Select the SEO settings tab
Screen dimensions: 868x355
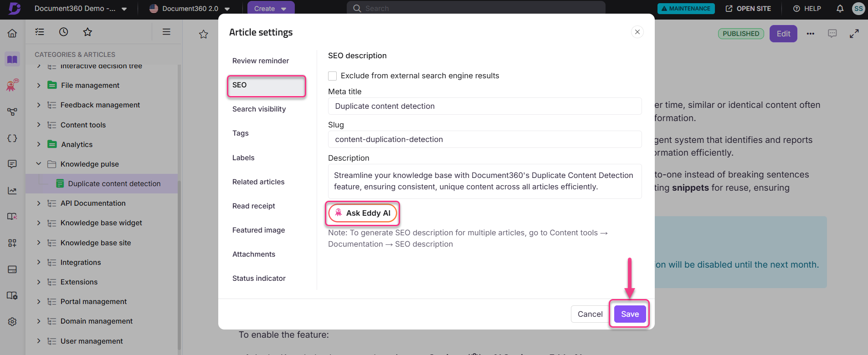click(x=267, y=86)
